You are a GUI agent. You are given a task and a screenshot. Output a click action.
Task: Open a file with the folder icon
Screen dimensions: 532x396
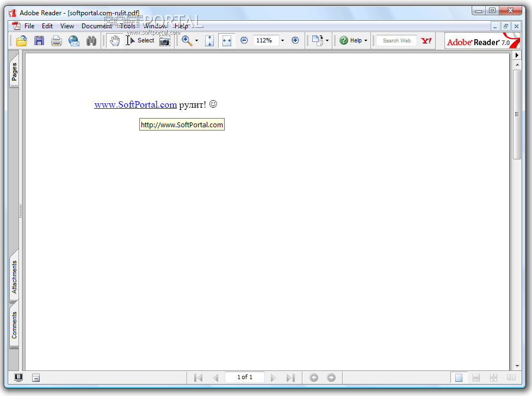click(22, 41)
